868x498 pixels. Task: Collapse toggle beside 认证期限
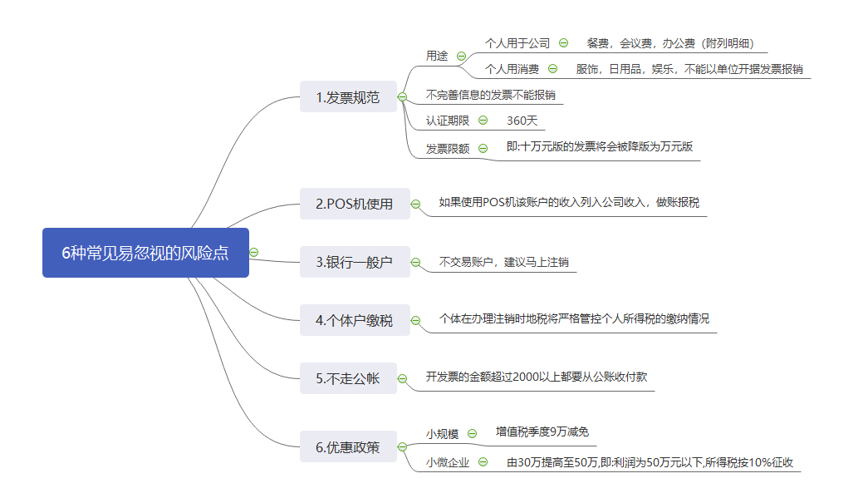click(483, 121)
